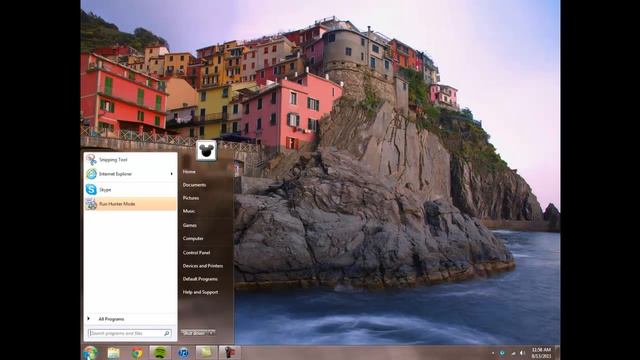This screenshot has width=640, height=360.
Task: Open the volume speaker tray icon
Action: pyautogui.click(x=522, y=353)
